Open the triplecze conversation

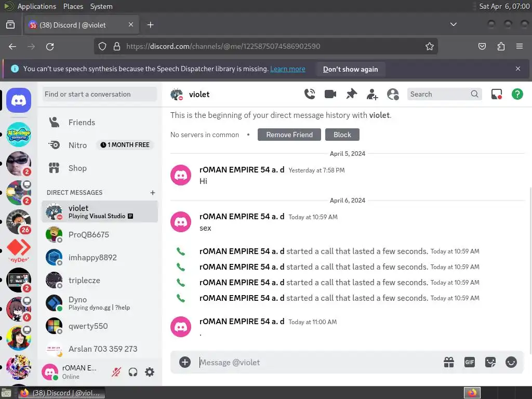coord(100,280)
